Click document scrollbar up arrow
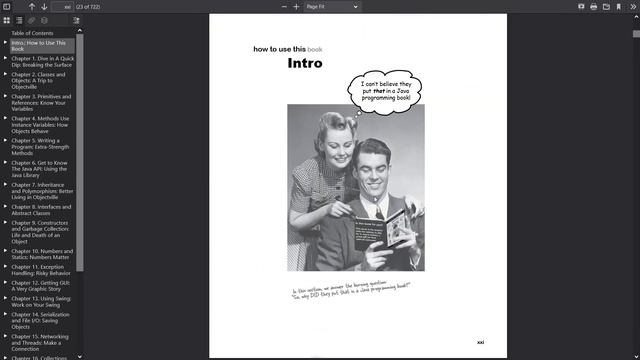640x360 pixels. pos(636,17)
